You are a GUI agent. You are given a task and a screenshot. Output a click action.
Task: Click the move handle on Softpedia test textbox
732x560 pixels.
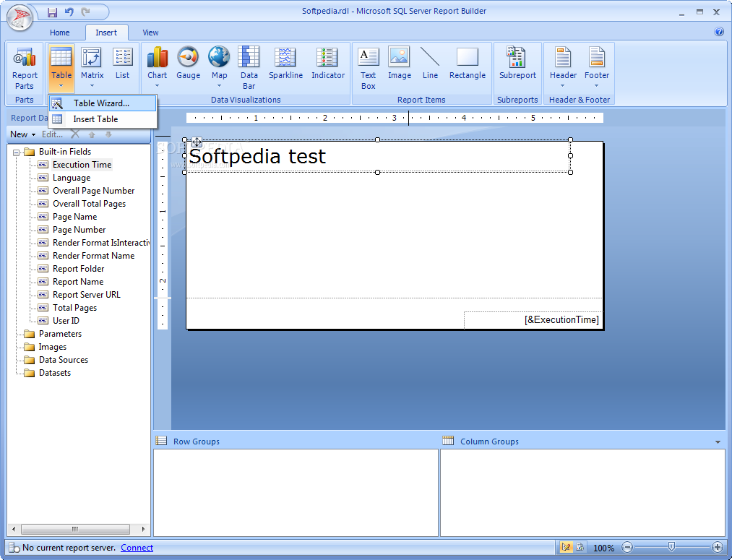click(197, 142)
